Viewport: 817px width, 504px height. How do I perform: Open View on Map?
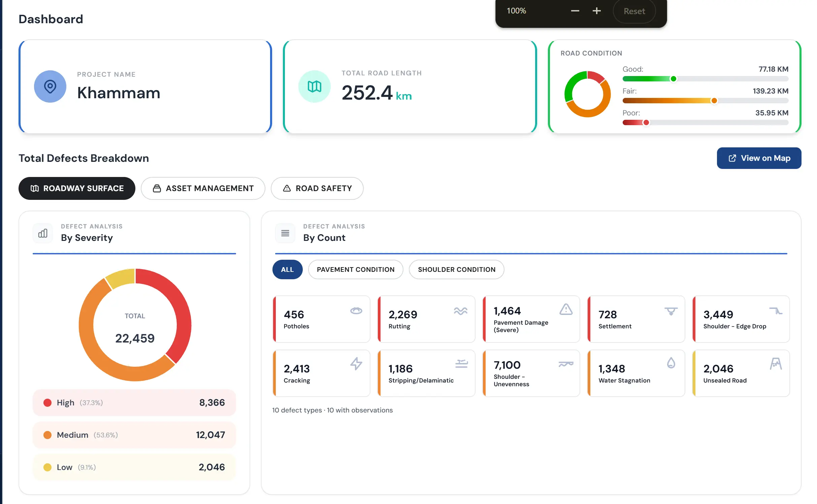pyautogui.click(x=759, y=158)
